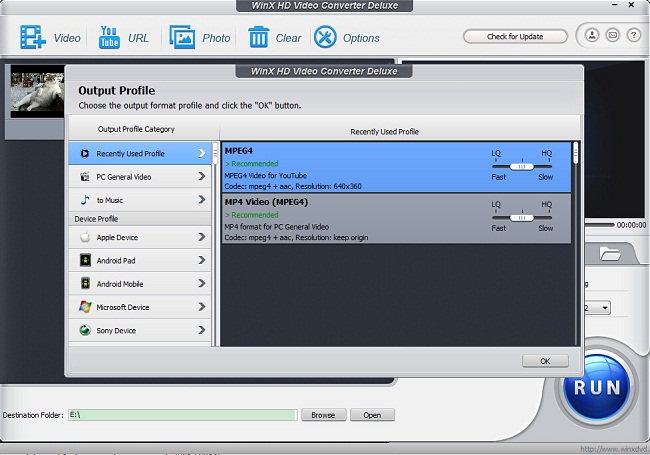650x455 pixels.
Task: Select Android Mobile category
Action: (140, 283)
